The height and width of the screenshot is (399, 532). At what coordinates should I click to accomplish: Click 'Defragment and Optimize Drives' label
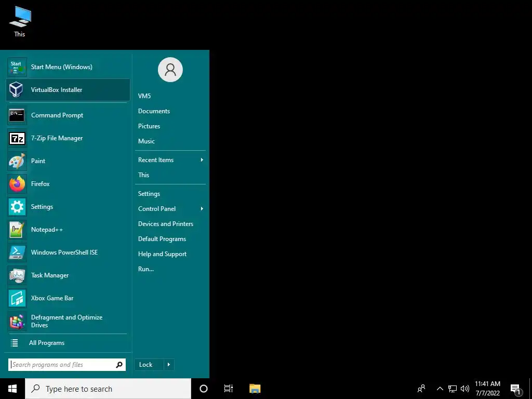click(67, 321)
